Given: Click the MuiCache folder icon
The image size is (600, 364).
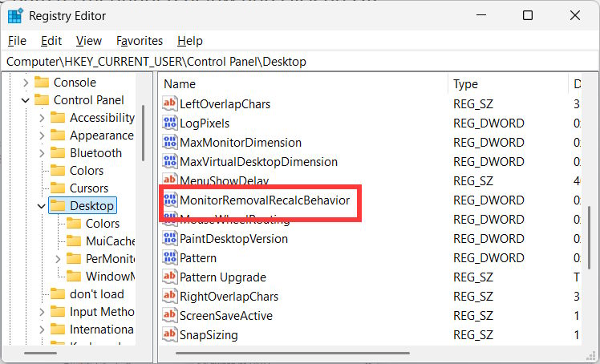Looking at the screenshot, I should pos(74,241).
